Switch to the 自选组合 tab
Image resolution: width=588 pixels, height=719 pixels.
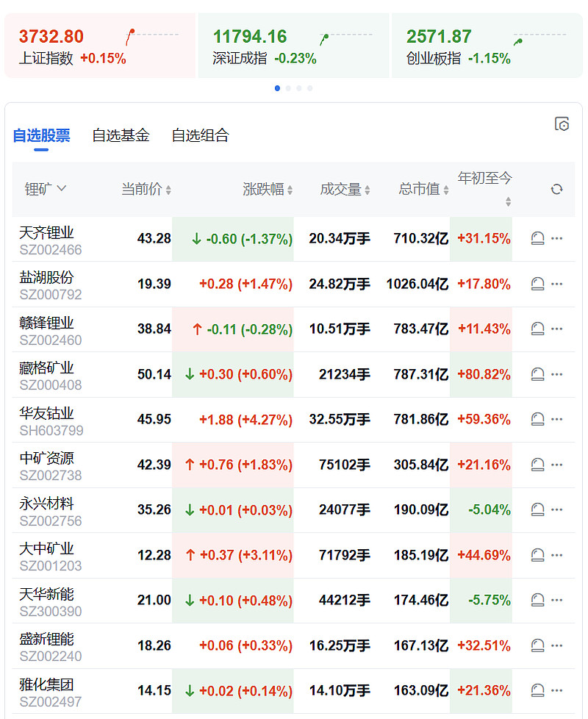(200, 135)
